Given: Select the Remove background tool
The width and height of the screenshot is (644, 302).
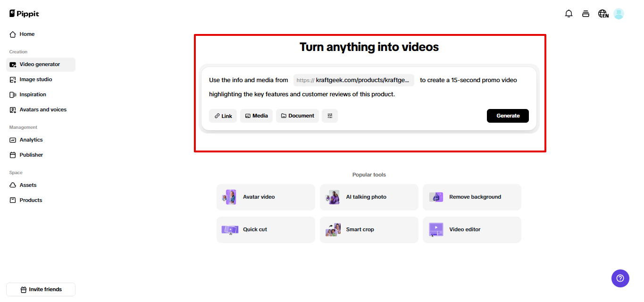Looking at the screenshot, I should [471, 197].
